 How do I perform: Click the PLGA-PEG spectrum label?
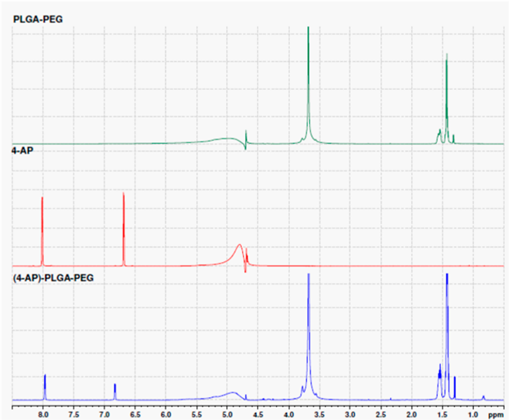tap(38, 19)
